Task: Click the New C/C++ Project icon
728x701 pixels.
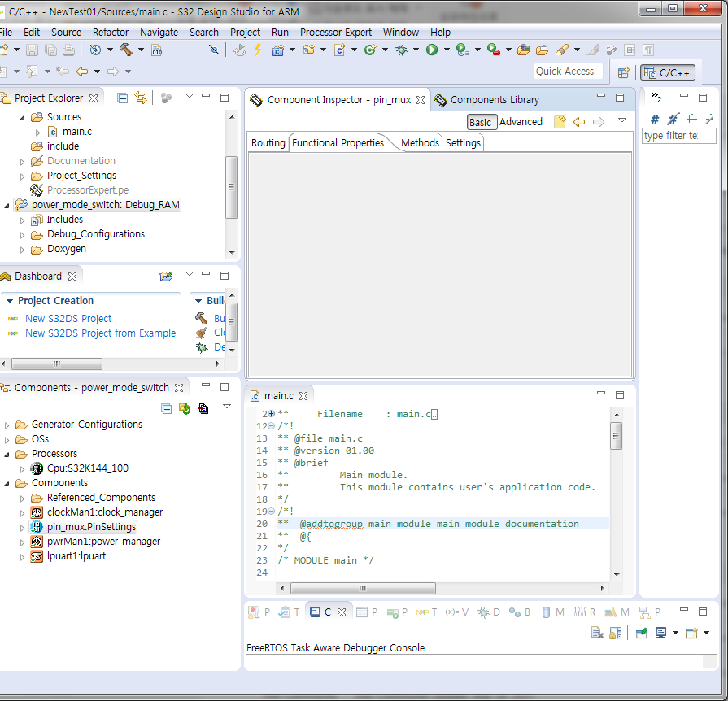Action: (x=277, y=50)
